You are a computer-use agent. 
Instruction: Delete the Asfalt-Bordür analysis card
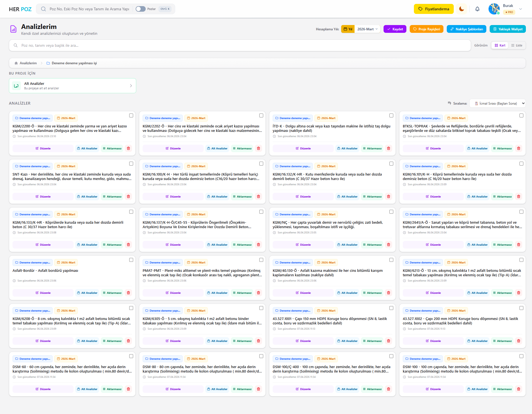[128, 293]
